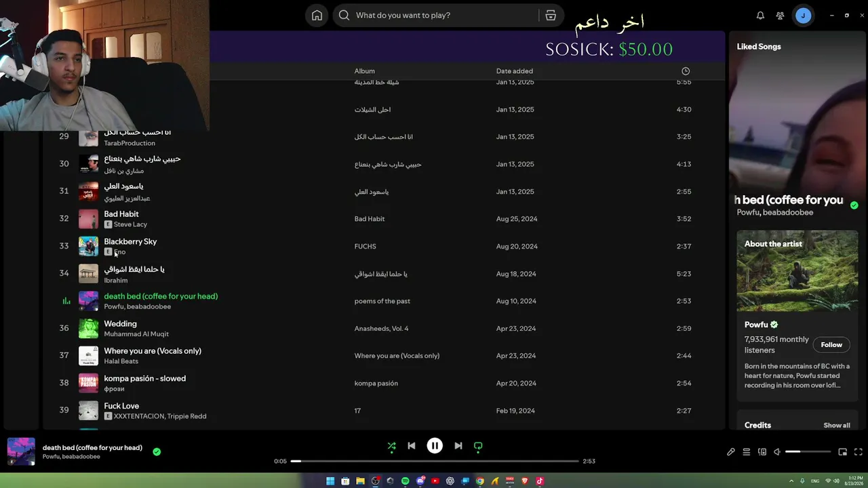Click the search magnifier icon
The height and width of the screenshot is (488, 868).
344,16
